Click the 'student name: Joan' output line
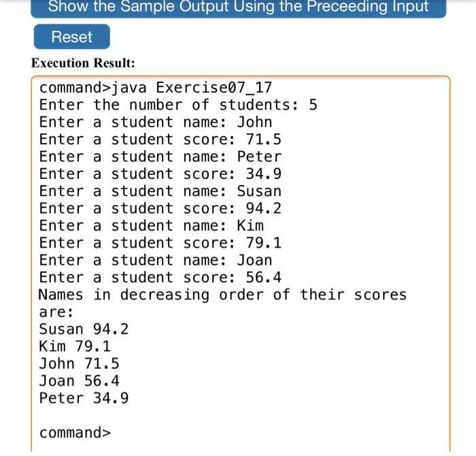 pos(156,261)
